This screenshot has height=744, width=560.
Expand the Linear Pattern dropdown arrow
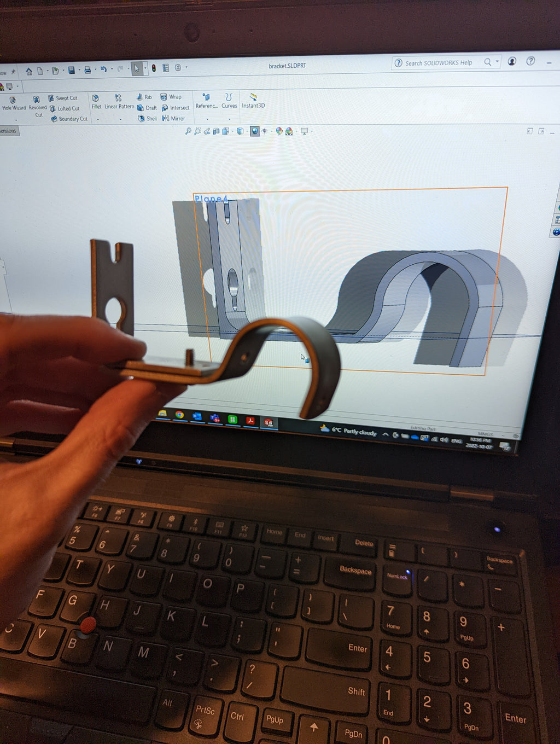tap(120, 119)
